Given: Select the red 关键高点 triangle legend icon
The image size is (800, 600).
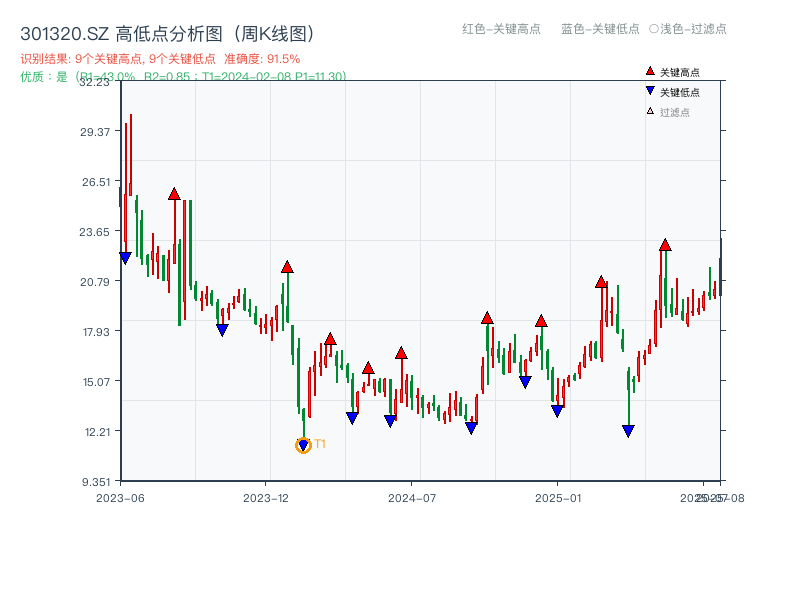Looking at the screenshot, I should (x=648, y=71).
